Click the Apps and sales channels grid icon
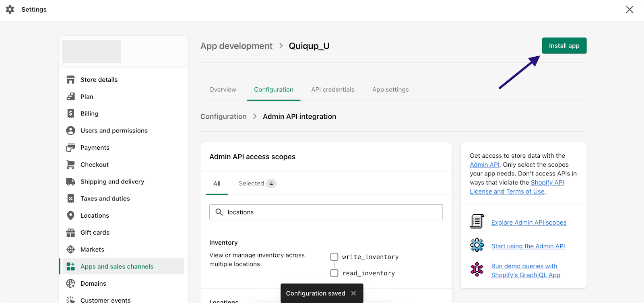 (x=70, y=266)
